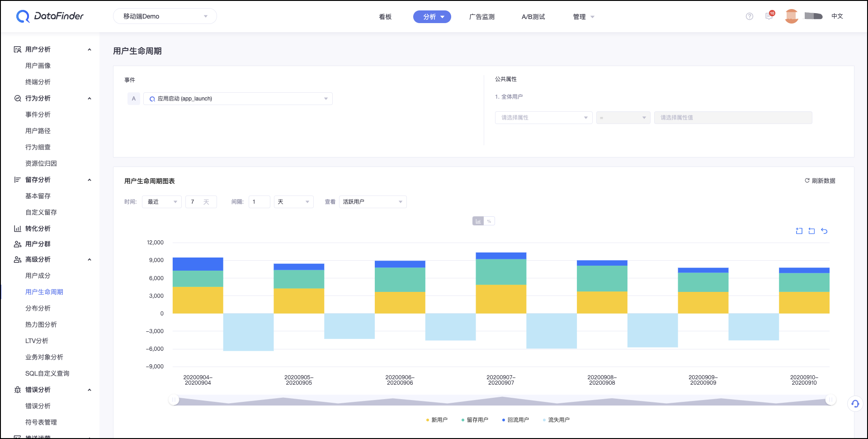Toggle 留存用户 legend series
The width and height of the screenshot is (868, 439).
tap(475, 420)
